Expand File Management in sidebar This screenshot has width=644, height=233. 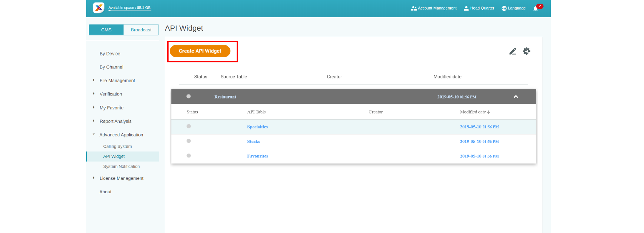click(x=94, y=80)
